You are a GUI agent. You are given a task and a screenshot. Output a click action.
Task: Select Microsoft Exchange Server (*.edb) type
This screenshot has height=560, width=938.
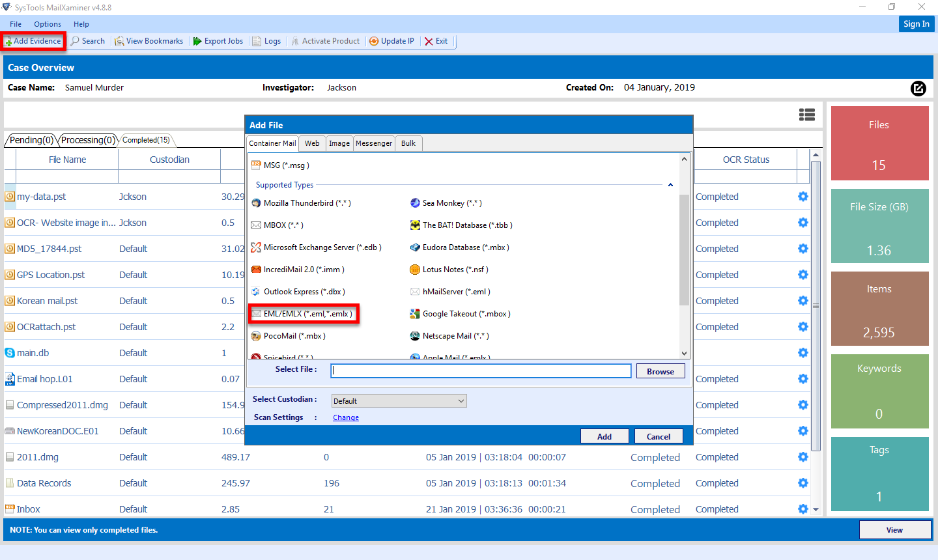pyautogui.click(x=317, y=247)
